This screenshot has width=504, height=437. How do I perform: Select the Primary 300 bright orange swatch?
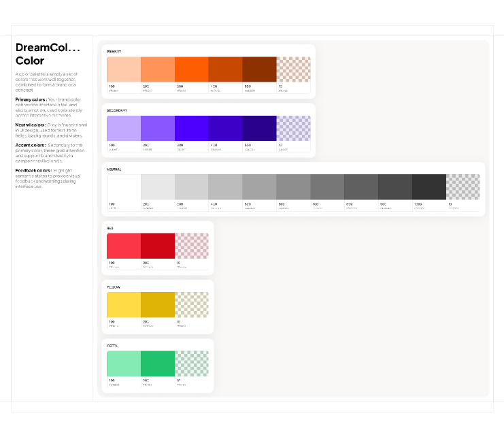pyautogui.click(x=192, y=69)
